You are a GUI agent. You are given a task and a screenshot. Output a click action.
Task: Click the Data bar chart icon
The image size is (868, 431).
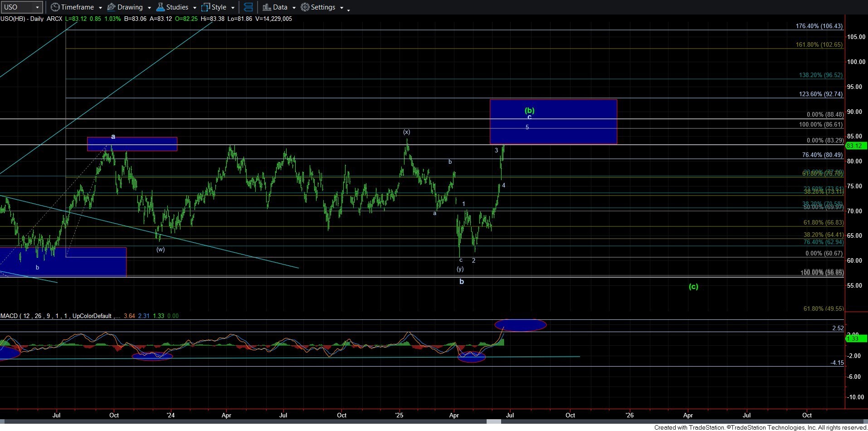tap(267, 7)
